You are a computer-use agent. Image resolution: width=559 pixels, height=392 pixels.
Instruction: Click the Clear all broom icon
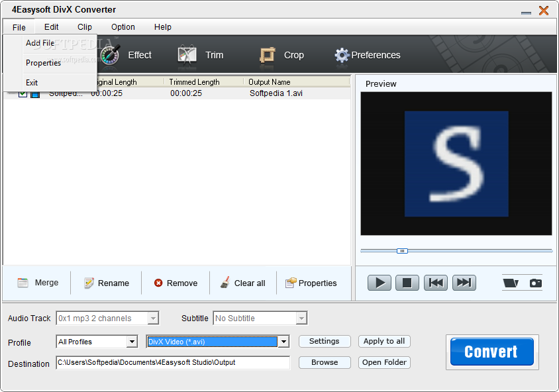[x=225, y=283]
